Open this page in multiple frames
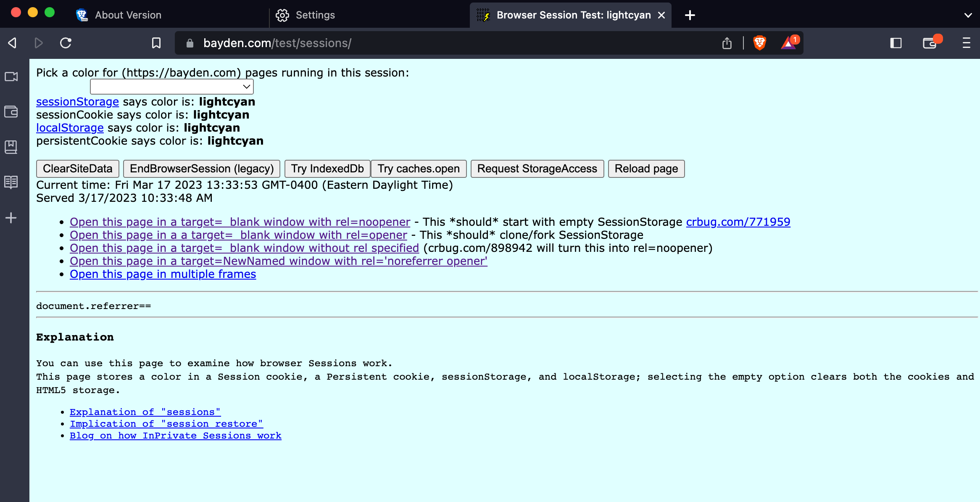This screenshot has width=980, height=502. tap(163, 274)
